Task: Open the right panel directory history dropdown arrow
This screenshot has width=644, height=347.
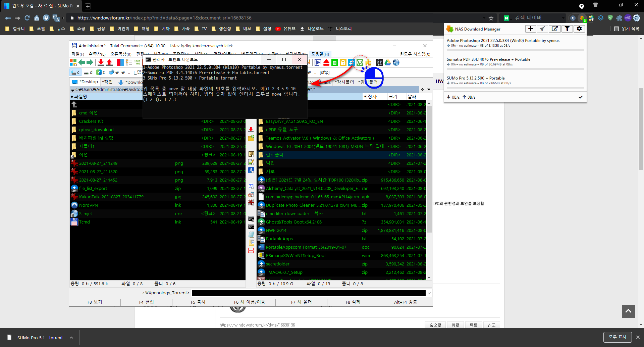Action: (x=429, y=90)
